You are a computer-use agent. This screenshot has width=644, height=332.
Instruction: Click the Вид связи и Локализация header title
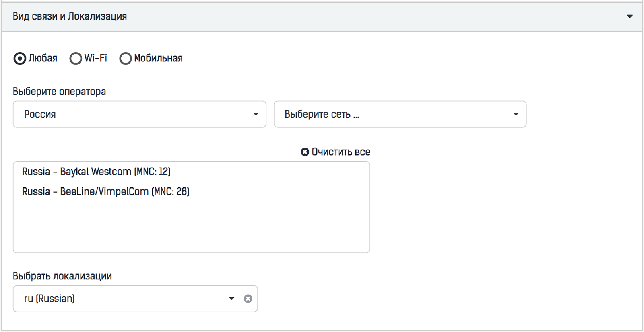[x=70, y=16]
